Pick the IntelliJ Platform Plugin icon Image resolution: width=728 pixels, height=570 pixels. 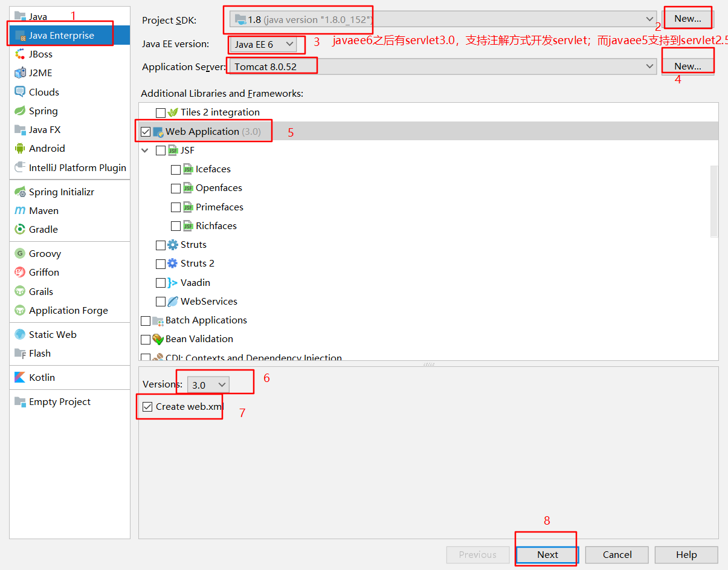[x=20, y=168]
